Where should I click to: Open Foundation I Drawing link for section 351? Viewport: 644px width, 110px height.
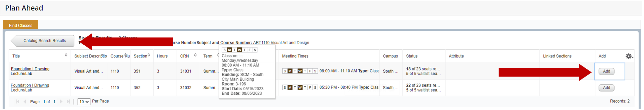tap(30, 69)
